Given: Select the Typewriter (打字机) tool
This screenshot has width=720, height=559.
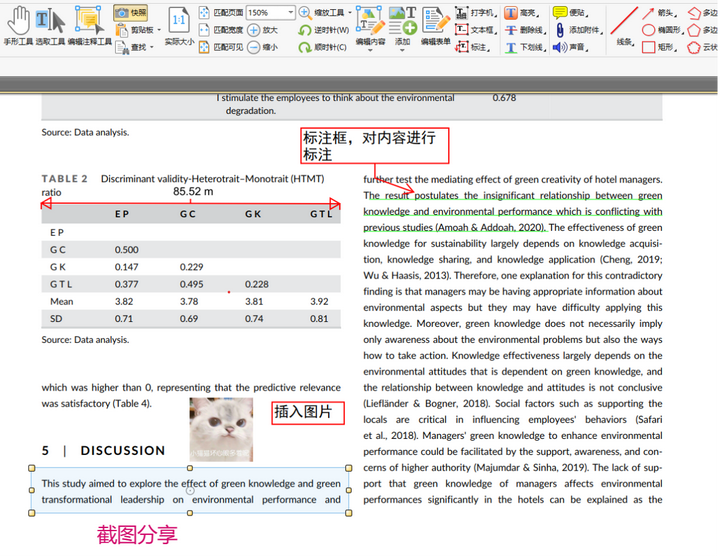Looking at the screenshot, I should point(476,13).
